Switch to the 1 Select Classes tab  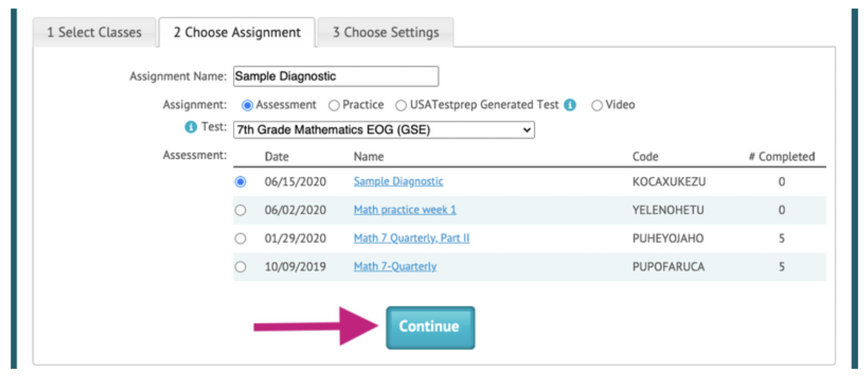pos(94,32)
